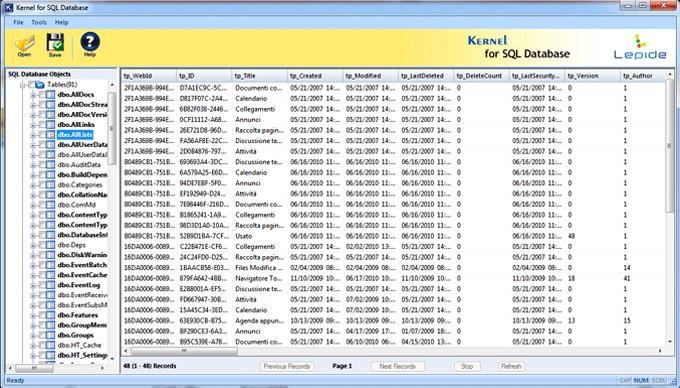Viewport: 680px width, 388px height.
Task: Open the Tools menu
Action: (39, 22)
